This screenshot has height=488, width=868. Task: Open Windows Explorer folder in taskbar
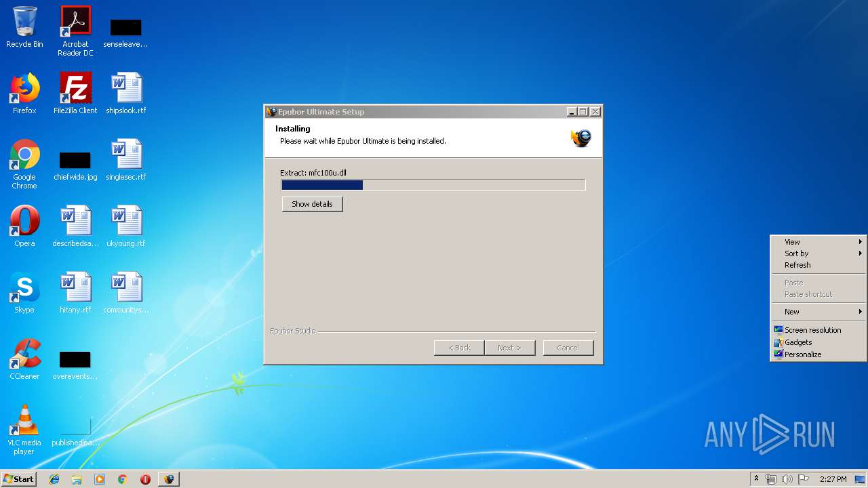[x=77, y=479]
